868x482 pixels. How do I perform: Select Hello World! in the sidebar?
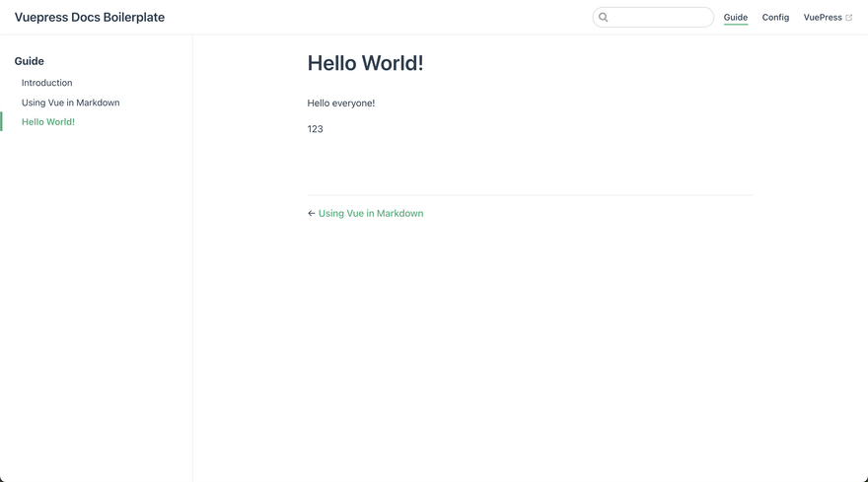tap(48, 122)
